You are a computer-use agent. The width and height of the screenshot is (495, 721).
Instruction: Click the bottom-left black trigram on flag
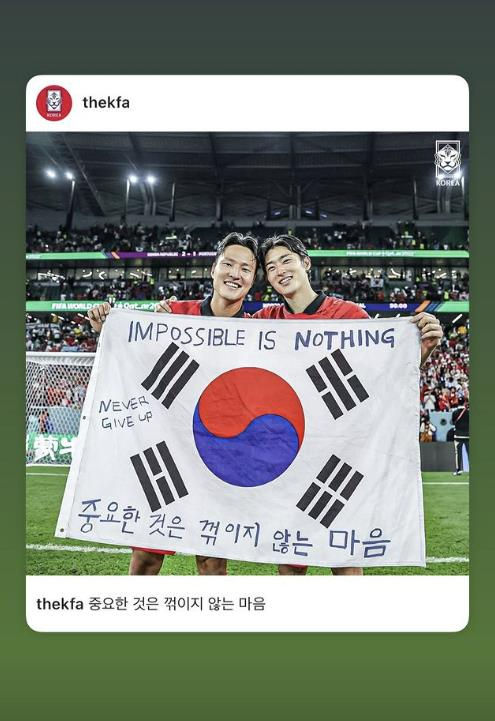(x=159, y=476)
